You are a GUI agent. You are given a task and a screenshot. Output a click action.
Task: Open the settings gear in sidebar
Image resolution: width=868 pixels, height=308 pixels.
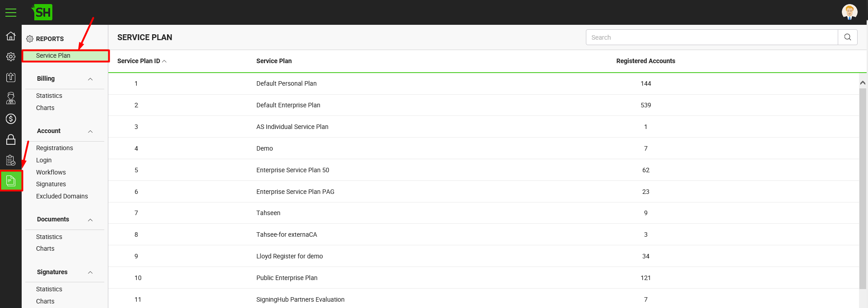coord(11,56)
